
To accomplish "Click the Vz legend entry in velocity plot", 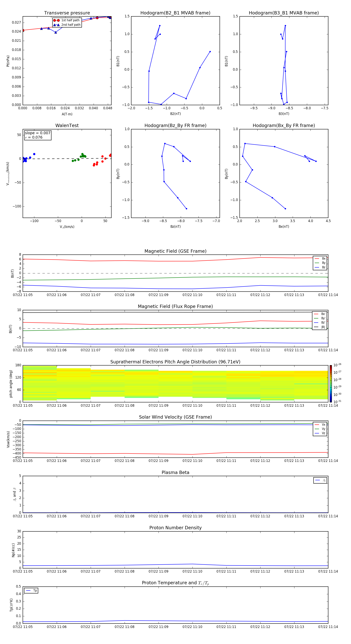I will [320, 433].
